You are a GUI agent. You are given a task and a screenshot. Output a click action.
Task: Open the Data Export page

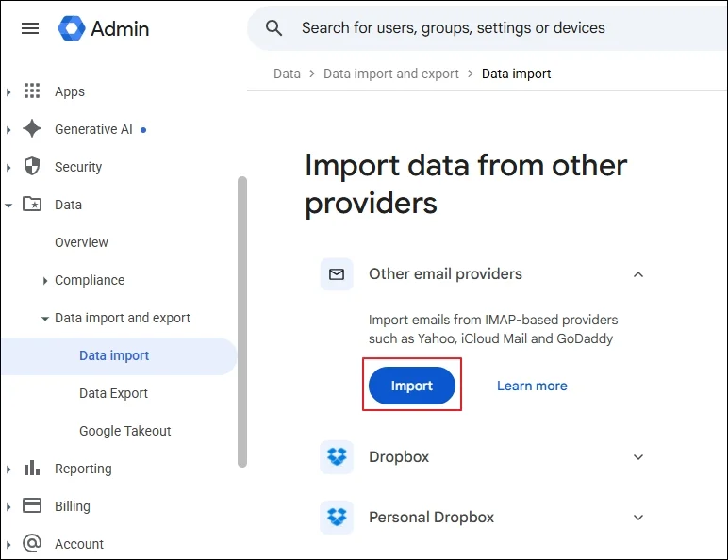click(113, 393)
